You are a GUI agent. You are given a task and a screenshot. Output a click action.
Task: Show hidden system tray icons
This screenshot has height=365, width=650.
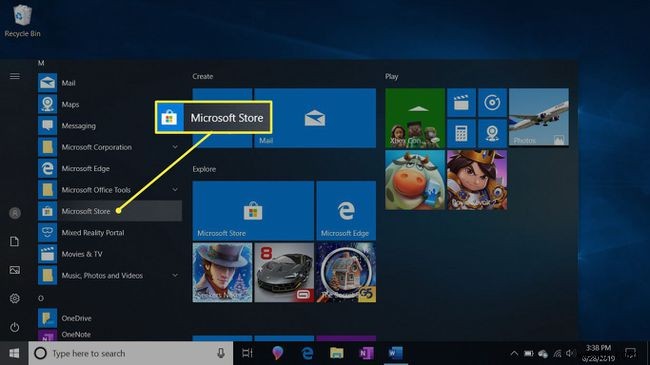tap(514, 353)
